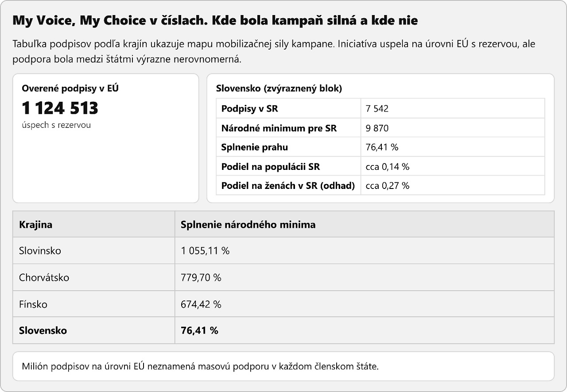Viewport: 567px width, 392px height.
Task: Click the "Krajina" column header
Action: click(x=35, y=224)
